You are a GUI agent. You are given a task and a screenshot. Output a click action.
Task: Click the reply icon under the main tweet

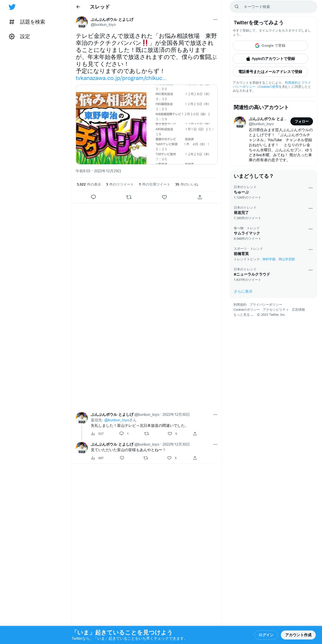click(93, 197)
